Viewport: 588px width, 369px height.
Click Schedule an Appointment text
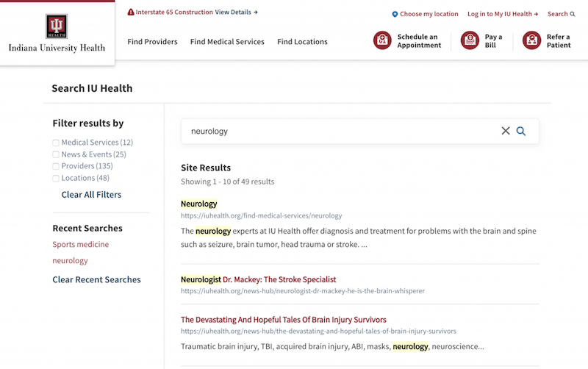[x=419, y=41]
